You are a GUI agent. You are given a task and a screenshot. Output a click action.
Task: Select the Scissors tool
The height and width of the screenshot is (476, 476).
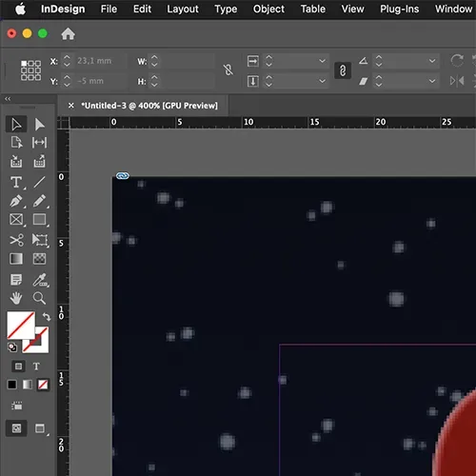tap(16, 240)
